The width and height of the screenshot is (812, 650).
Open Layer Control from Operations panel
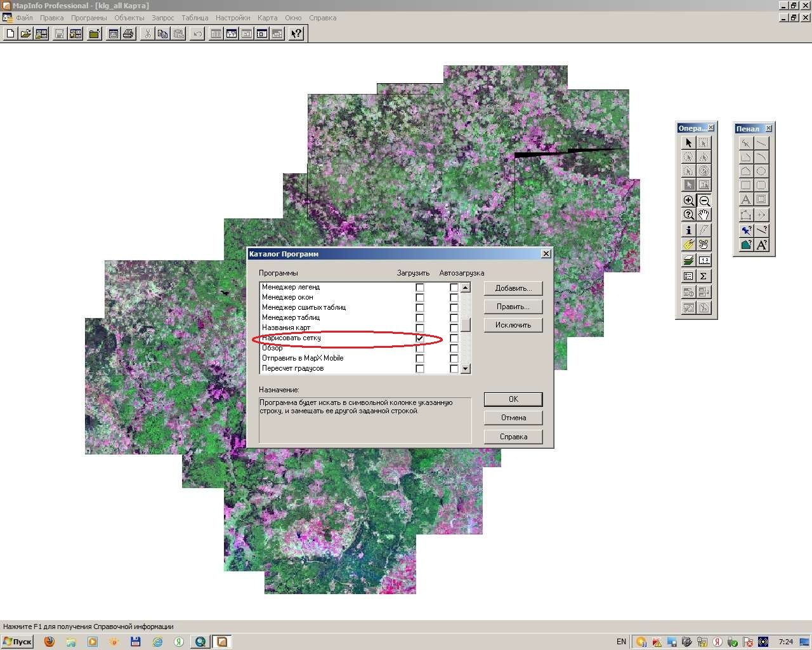pyautogui.click(x=689, y=260)
